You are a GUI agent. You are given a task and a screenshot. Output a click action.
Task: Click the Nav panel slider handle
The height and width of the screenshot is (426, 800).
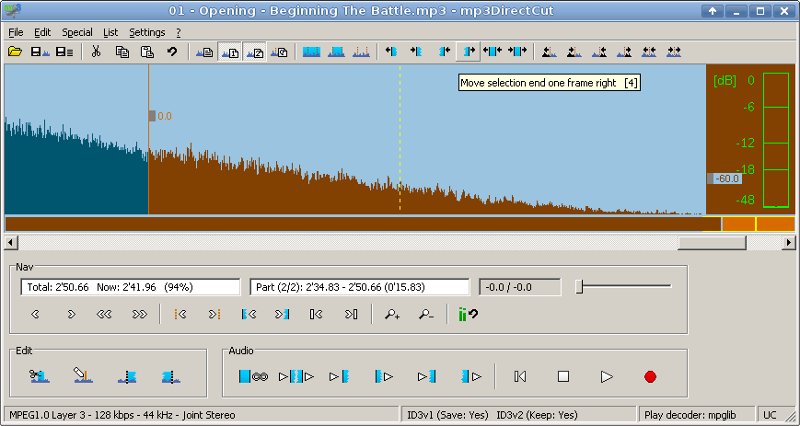click(x=579, y=287)
